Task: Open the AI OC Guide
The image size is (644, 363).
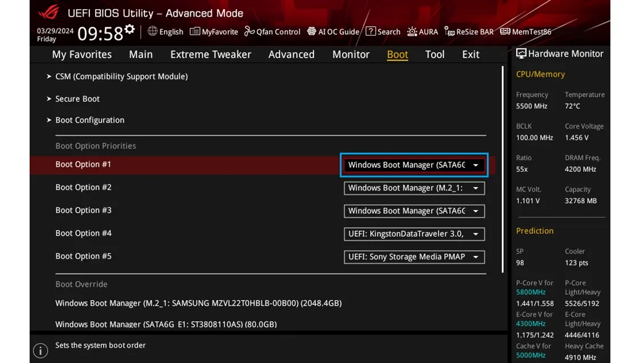Action: point(338,32)
